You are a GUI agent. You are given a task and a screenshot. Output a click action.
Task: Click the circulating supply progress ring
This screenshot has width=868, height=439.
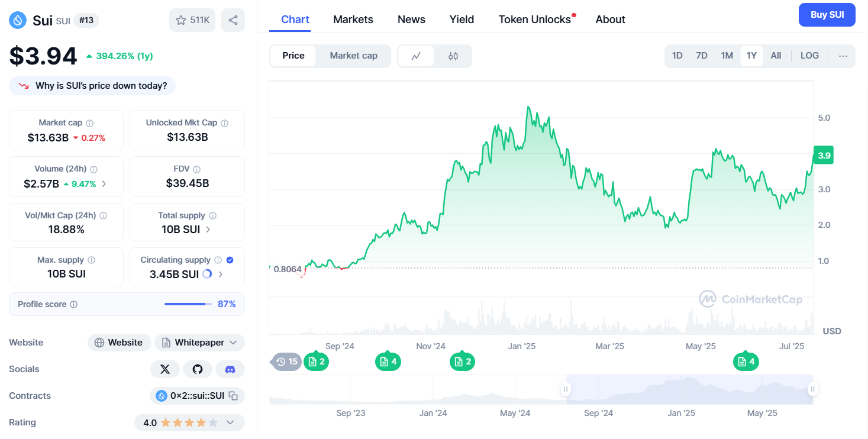(207, 275)
